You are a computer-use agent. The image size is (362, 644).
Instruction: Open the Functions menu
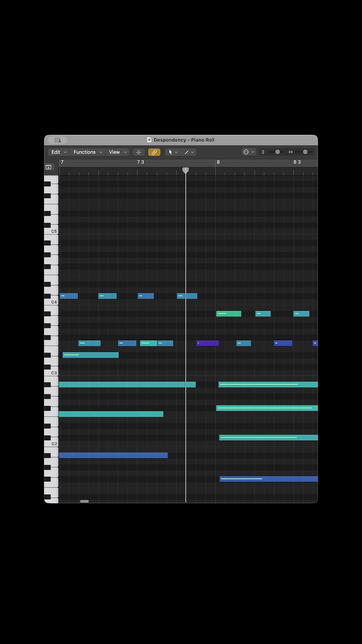point(88,152)
